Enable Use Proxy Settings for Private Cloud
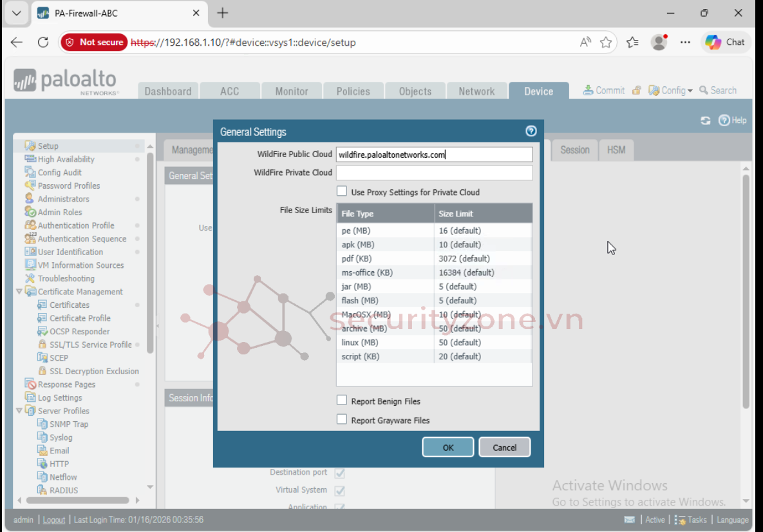This screenshot has width=763, height=532. coord(342,191)
